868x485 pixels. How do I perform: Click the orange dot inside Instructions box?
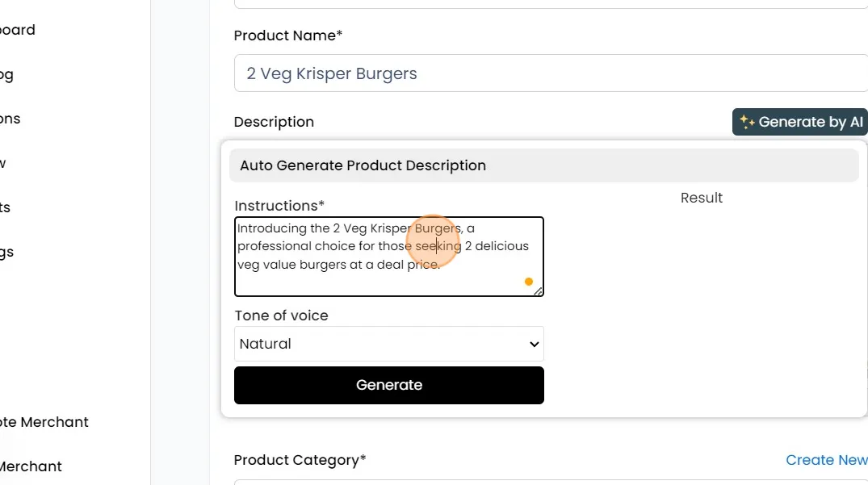point(528,282)
